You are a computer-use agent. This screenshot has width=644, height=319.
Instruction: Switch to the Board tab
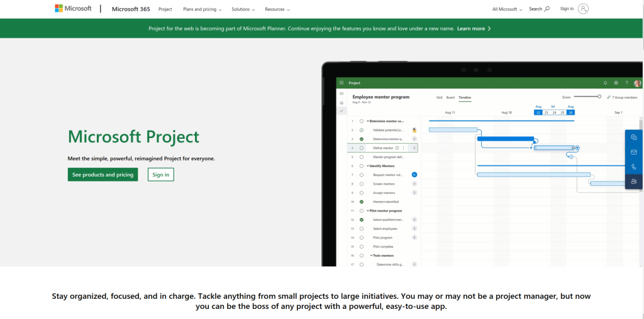pos(450,97)
